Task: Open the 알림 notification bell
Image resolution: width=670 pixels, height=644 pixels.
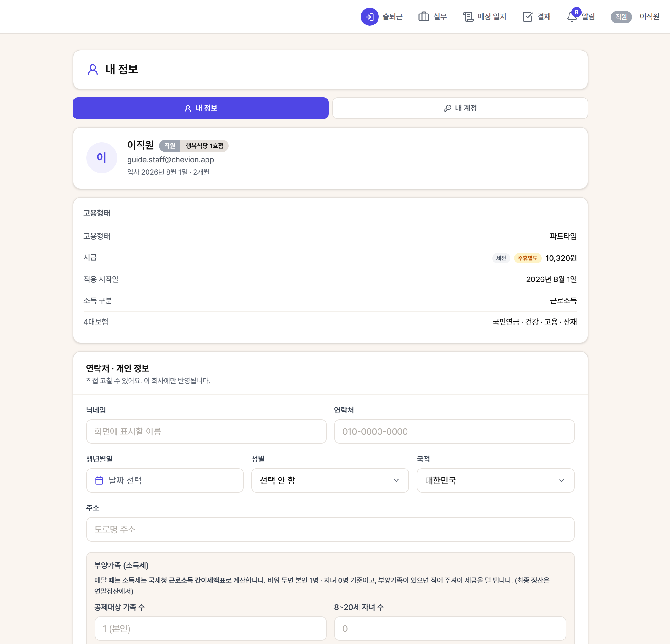Action: click(x=581, y=16)
